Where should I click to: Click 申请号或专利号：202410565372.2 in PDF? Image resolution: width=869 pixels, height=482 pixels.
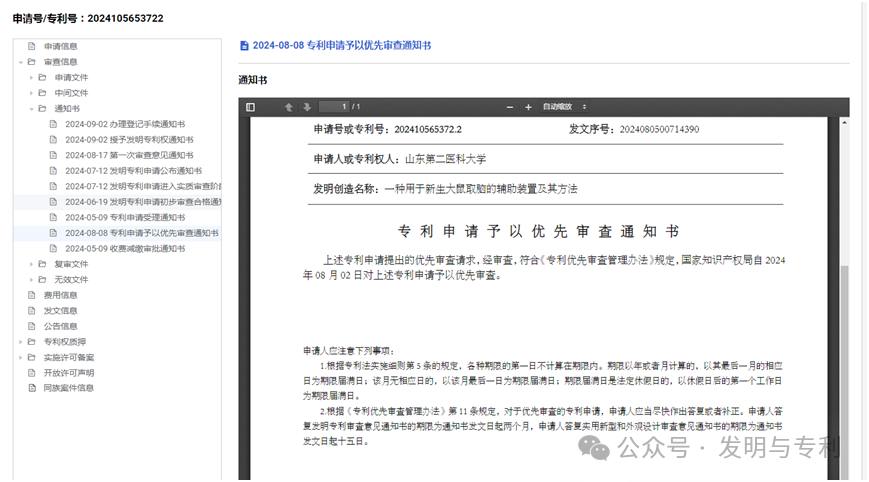(x=387, y=130)
